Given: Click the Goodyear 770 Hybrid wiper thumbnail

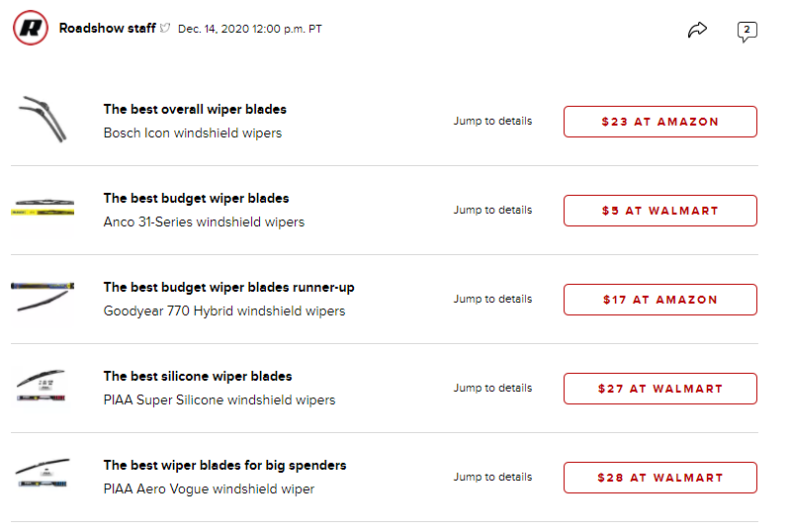Looking at the screenshot, I should (x=43, y=298).
